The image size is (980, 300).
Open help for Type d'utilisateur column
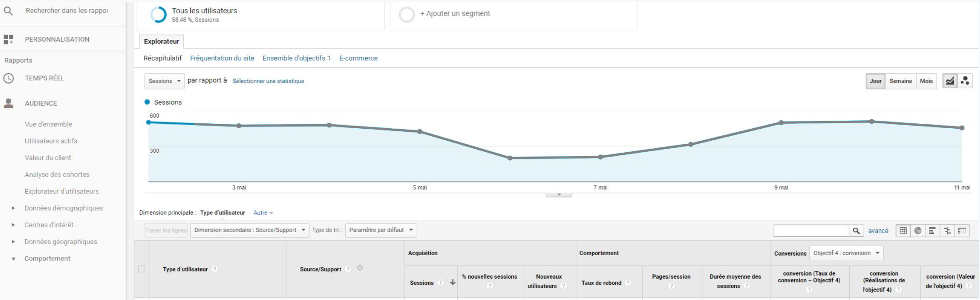(215, 269)
